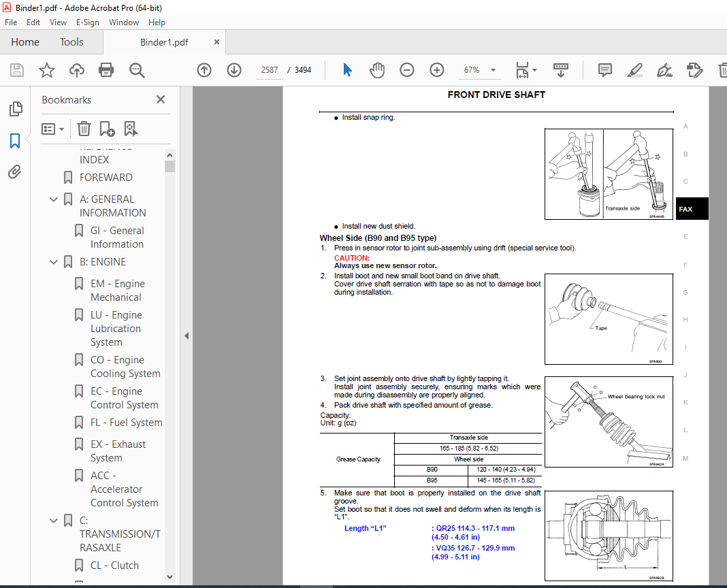Open the View menu
Screen dimensions: 727x588
click(58, 22)
